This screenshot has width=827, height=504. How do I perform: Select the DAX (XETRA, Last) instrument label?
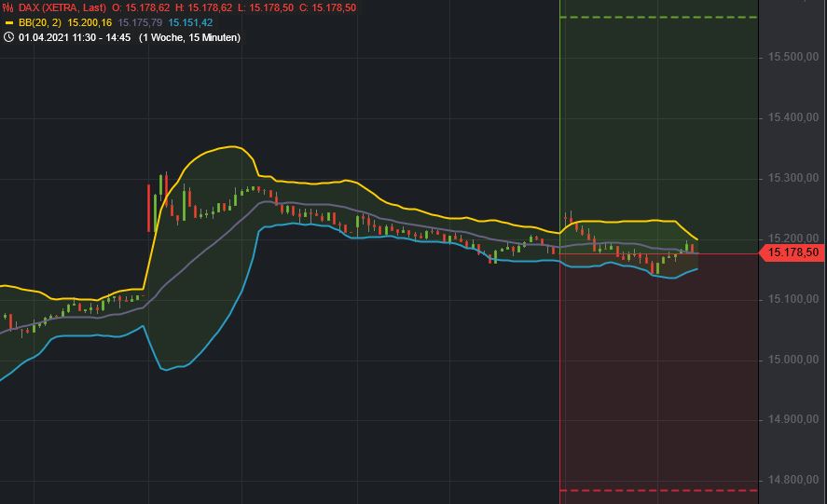coord(62,7)
